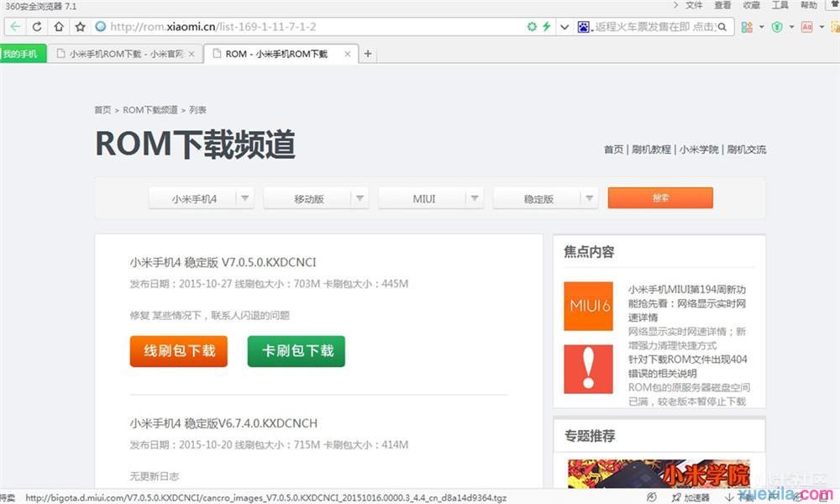Open the 工具 menu

point(780,5)
